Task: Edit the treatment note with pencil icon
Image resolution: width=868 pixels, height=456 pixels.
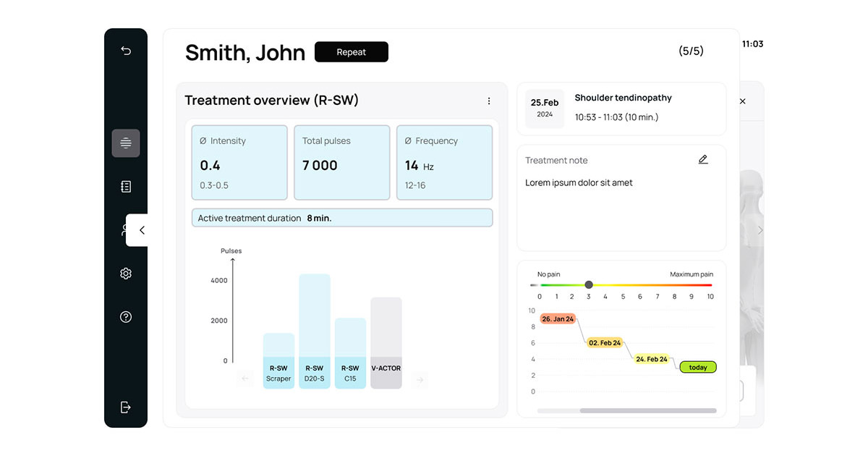Action: tap(703, 159)
